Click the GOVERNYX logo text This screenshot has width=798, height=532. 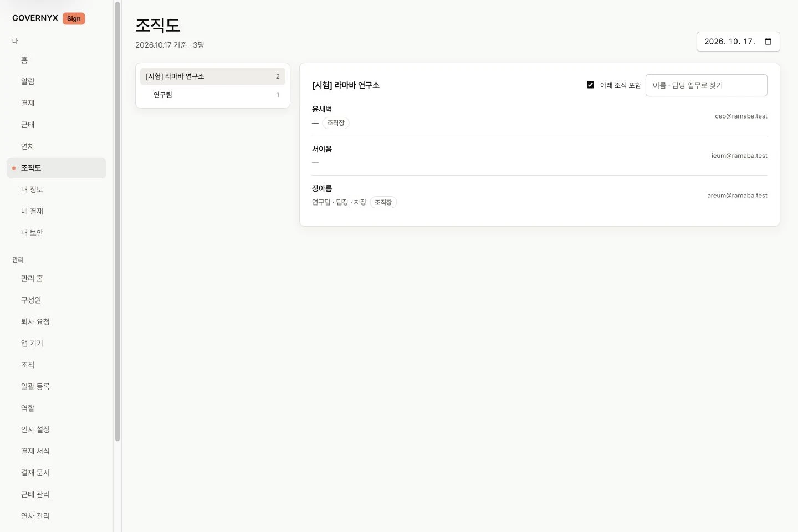pyautogui.click(x=35, y=18)
